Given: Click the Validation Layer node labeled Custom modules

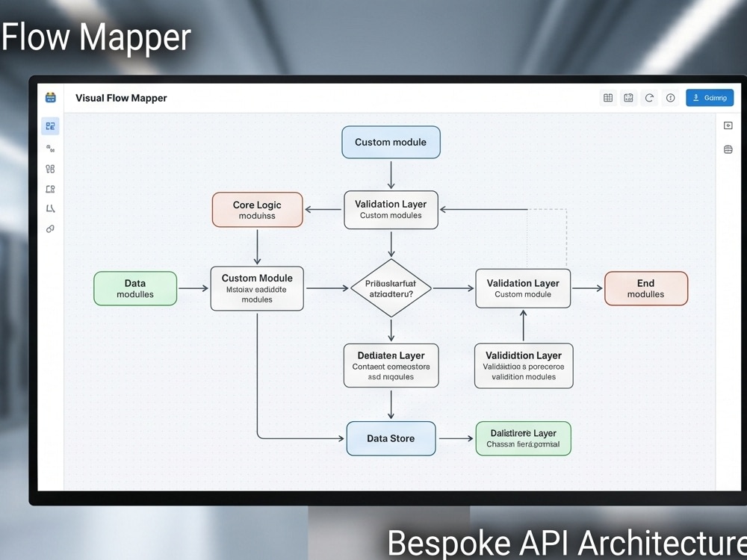Looking at the screenshot, I should click(391, 210).
